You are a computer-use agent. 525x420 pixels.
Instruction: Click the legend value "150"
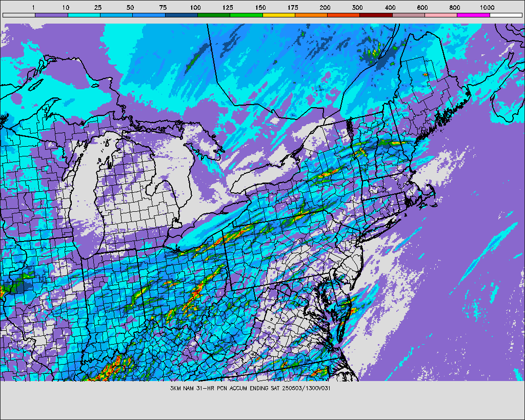tap(260, 7)
